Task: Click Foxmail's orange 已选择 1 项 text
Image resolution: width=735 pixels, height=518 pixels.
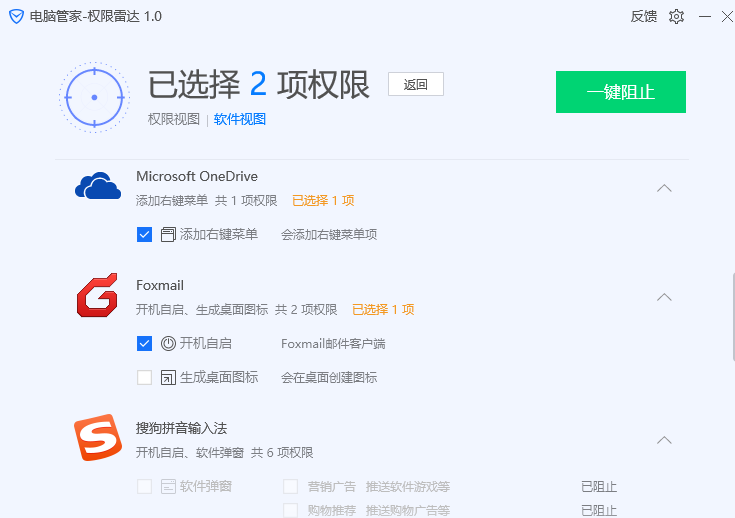Action: 383,309
